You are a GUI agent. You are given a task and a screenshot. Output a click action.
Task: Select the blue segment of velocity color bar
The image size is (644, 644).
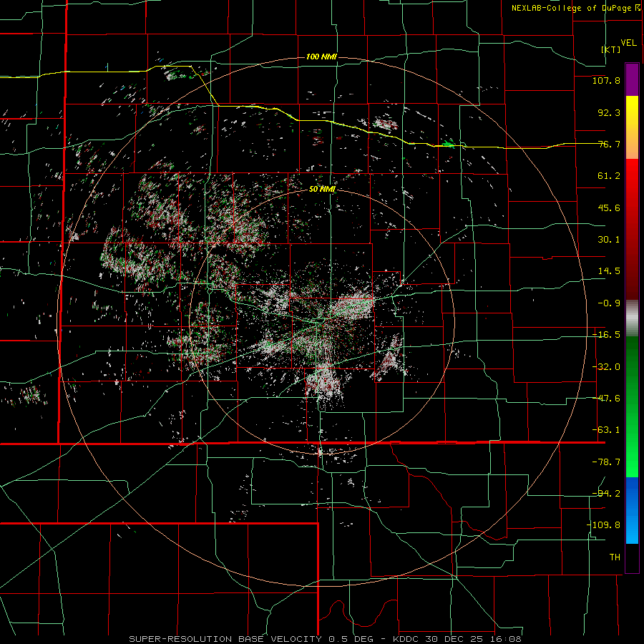click(632, 510)
